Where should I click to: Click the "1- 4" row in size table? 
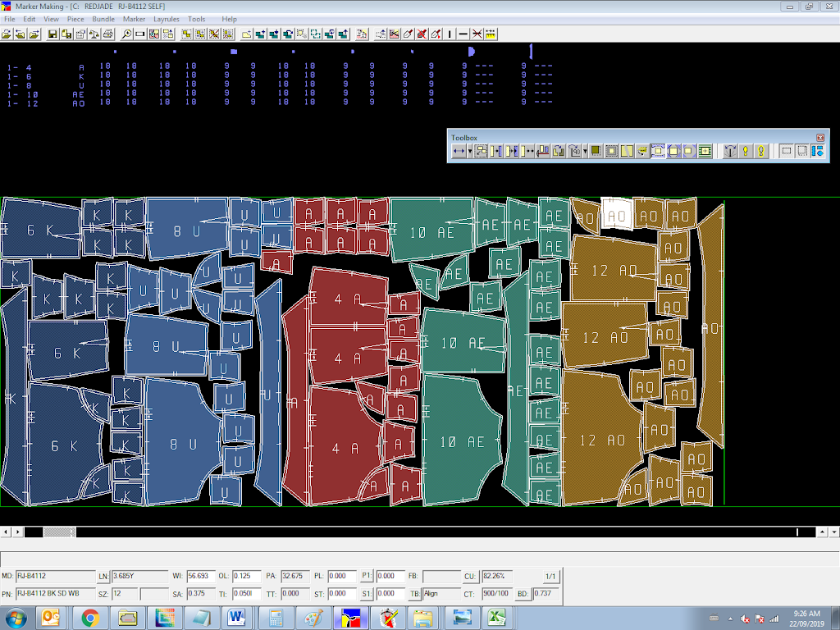[x=280, y=67]
